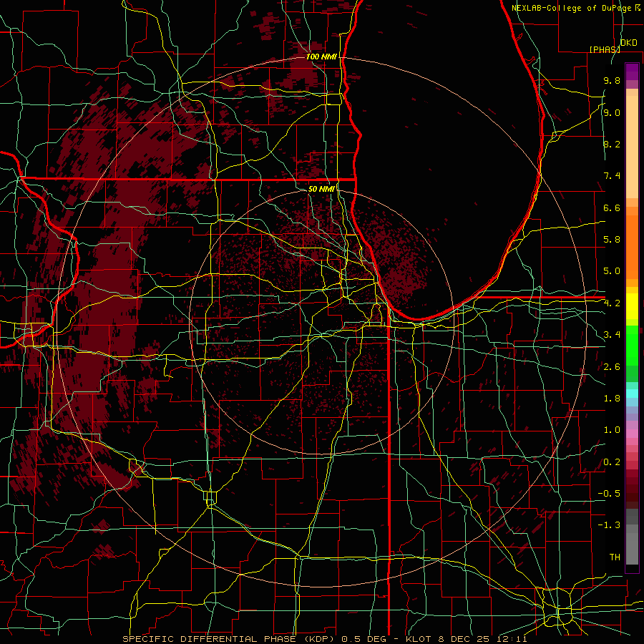Click the small logo after DuPage text
The width and height of the screenshot is (644, 644).
[x=638, y=7]
